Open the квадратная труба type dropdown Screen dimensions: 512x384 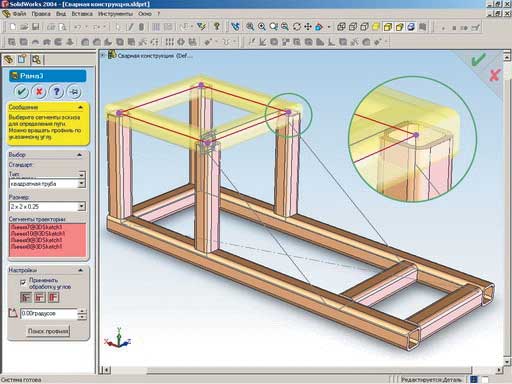tap(81, 183)
